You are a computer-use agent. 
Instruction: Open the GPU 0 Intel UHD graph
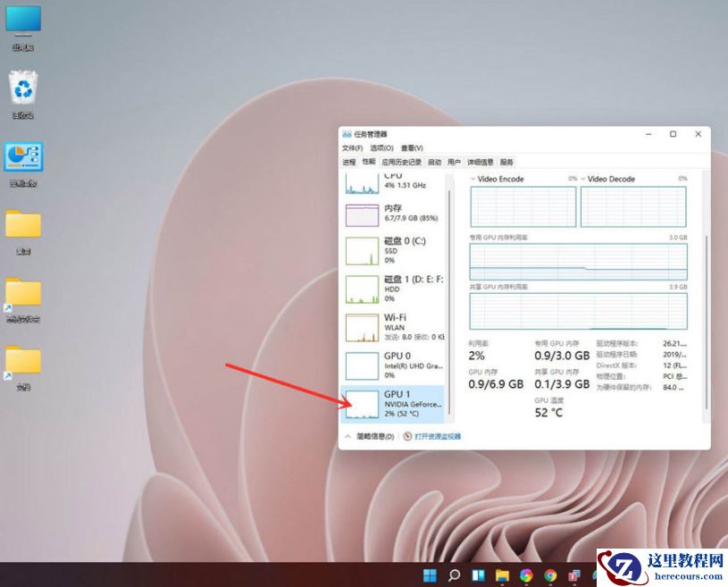point(393,365)
